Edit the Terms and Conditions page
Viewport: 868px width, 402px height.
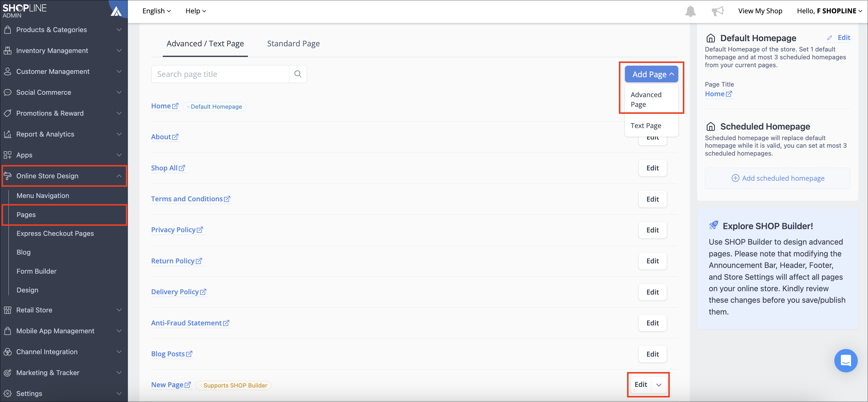(652, 199)
